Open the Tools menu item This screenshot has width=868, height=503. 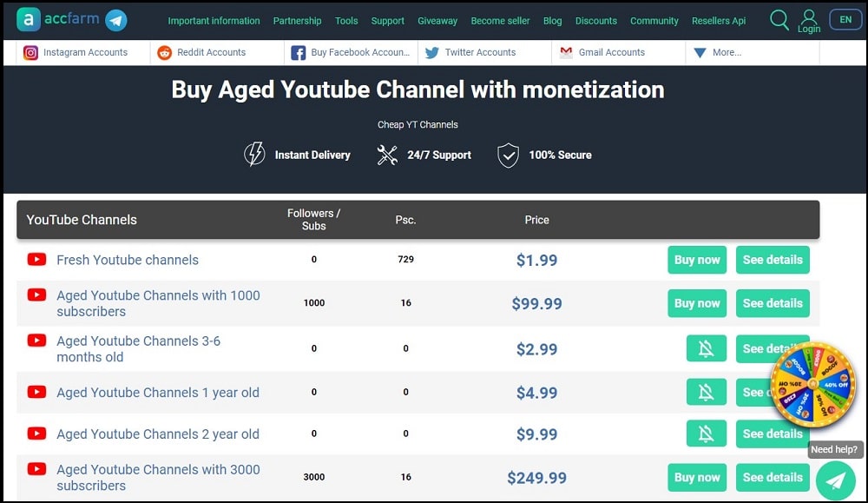point(346,21)
